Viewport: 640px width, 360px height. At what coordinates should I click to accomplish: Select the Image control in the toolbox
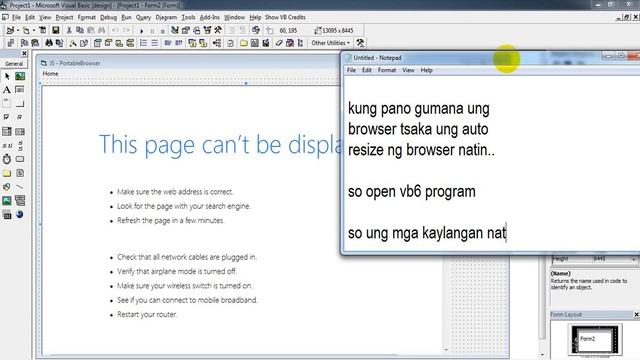[7, 200]
